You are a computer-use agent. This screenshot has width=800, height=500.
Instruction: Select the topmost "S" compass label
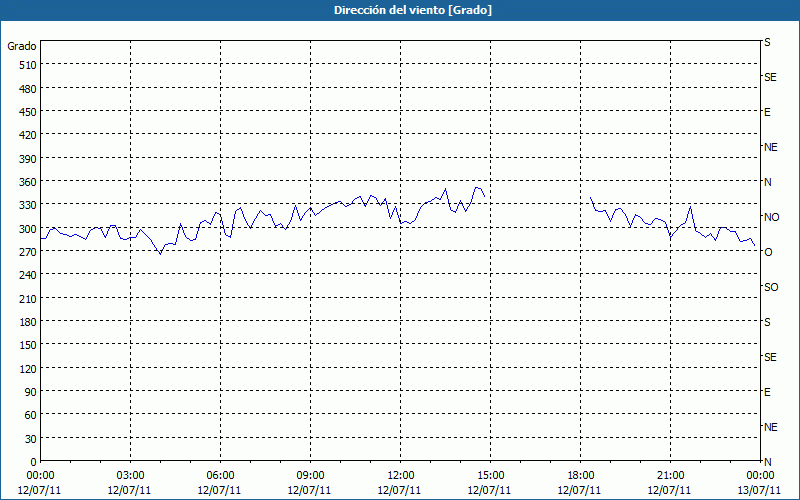pos(767,42)
